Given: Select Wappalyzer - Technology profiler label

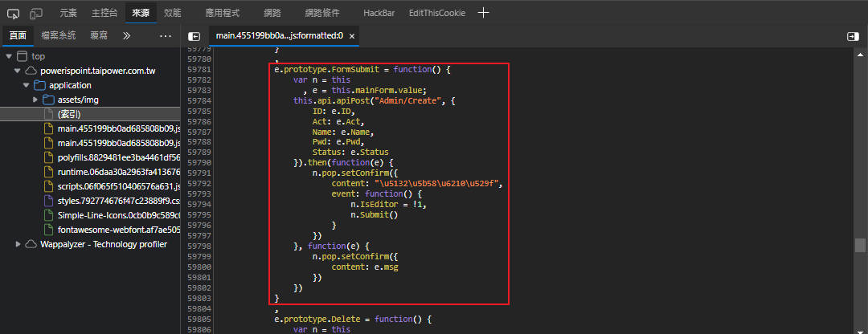Looking at the screenshot, I should pyautogui.click(x=104, y=244).
